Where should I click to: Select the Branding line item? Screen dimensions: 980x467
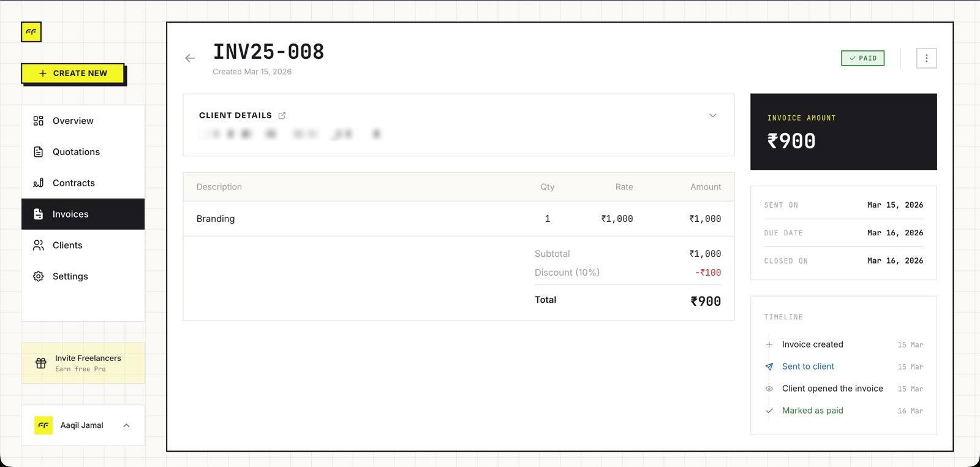459,219
